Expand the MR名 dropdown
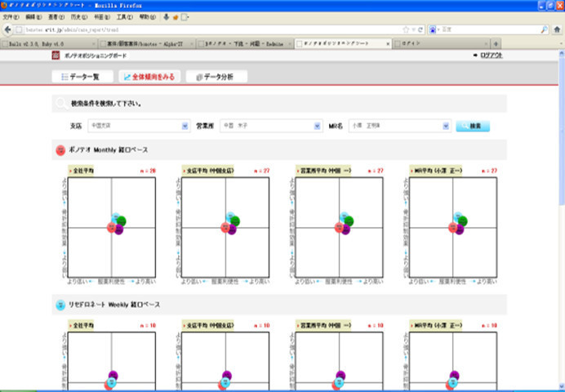The height and width of the screenshot is (392, 565). (446, 126)
